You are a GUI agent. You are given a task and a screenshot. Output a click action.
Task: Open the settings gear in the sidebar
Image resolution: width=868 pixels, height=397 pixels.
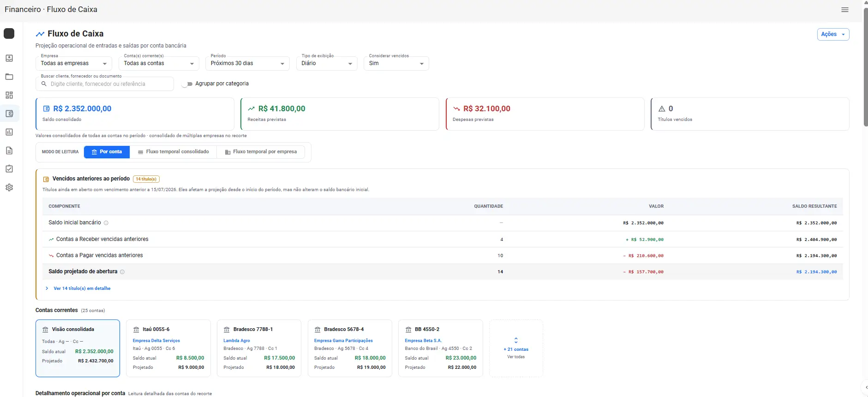(9, 187)
